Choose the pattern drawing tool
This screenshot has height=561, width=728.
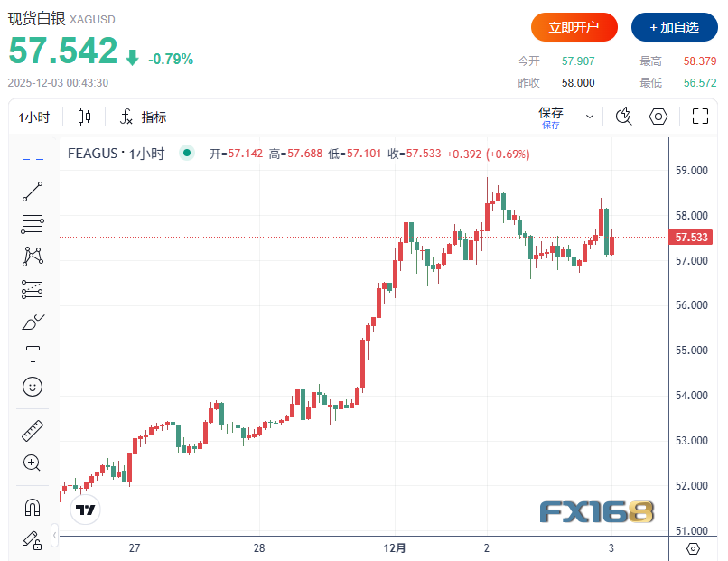click(x=33, y=256)
